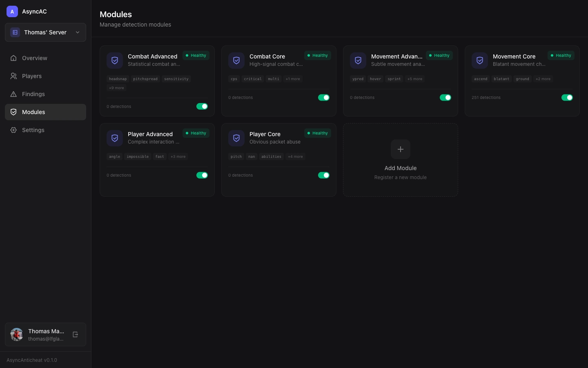Click Thomas' profile avatar thumbnail
The height and width of the screenshot is (368, 588).
(17, 334)
